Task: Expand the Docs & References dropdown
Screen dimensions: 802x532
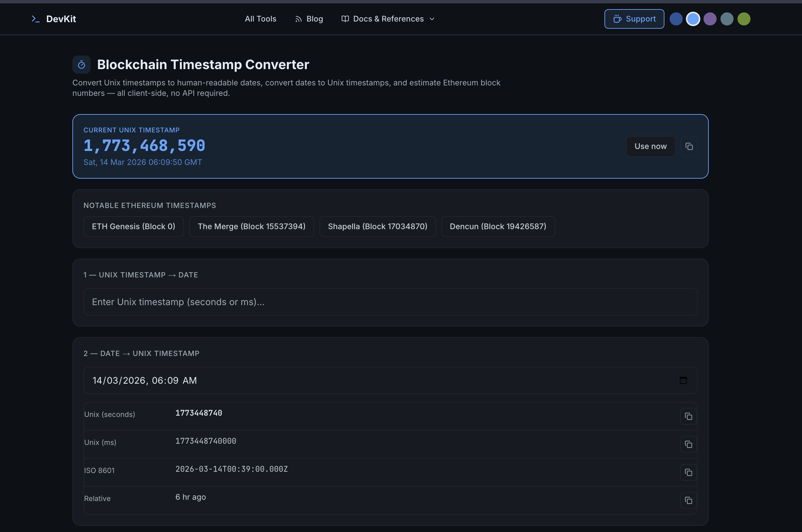Action: [432, 19]
